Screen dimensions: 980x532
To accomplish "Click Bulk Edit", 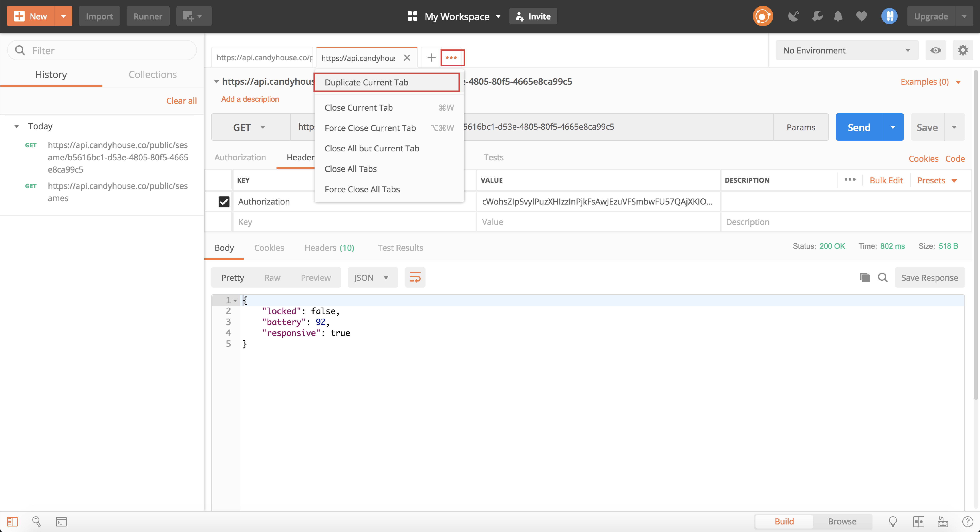I will (x=886, y=180).
